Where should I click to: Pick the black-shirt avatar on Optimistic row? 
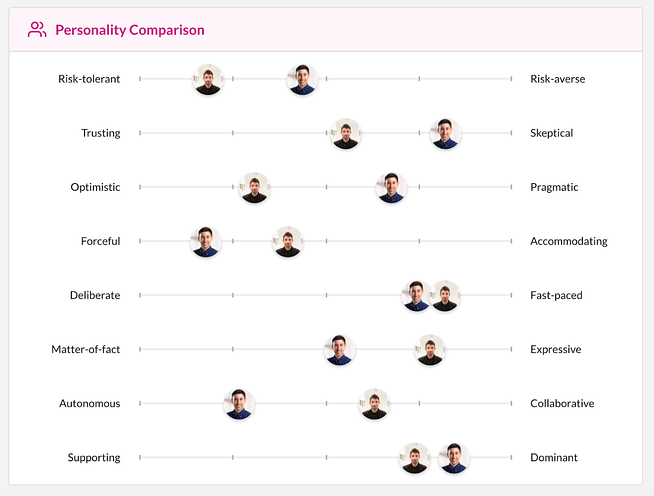point(254,187)
